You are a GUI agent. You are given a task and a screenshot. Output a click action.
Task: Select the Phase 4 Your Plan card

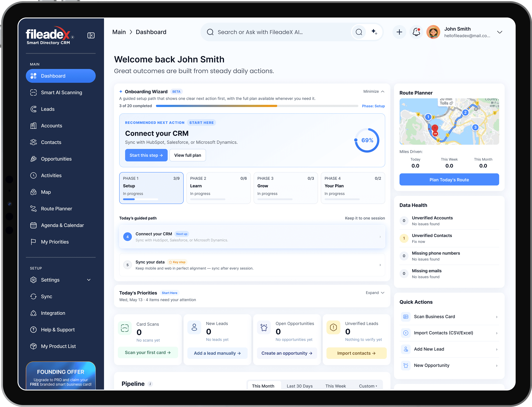click(x=353, y=188)
